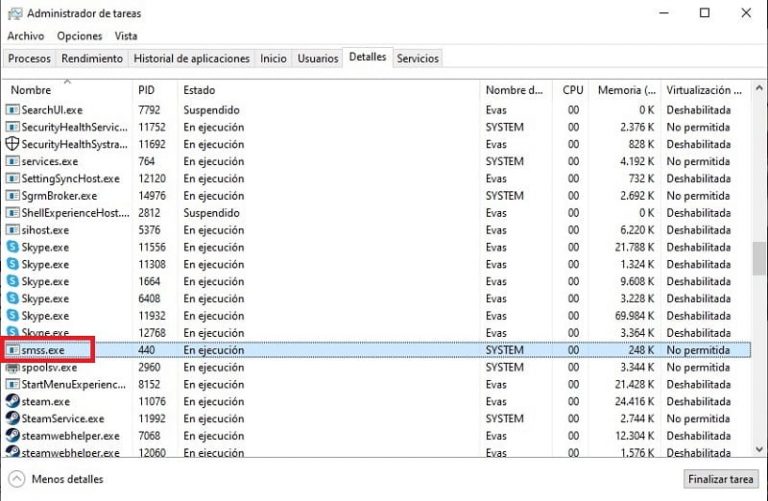Open the Archivo menu
This screenshot has width=768, height=501.
coord(25,36)
